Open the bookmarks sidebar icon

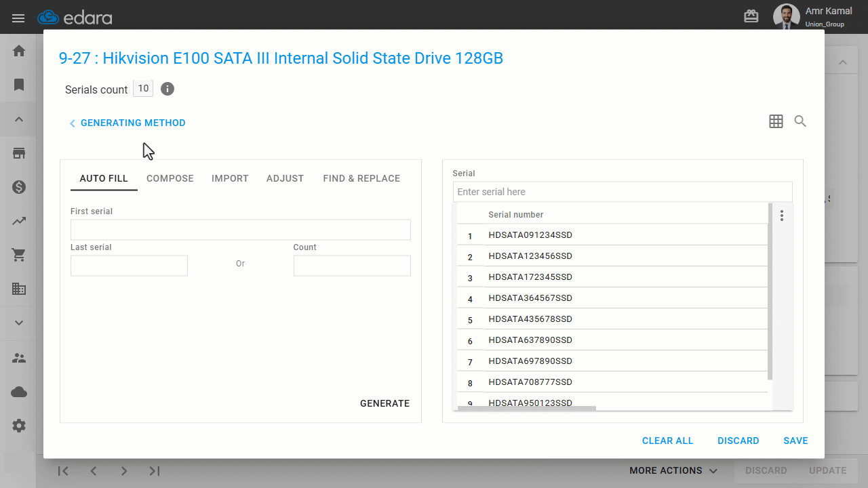coord(19,85)
